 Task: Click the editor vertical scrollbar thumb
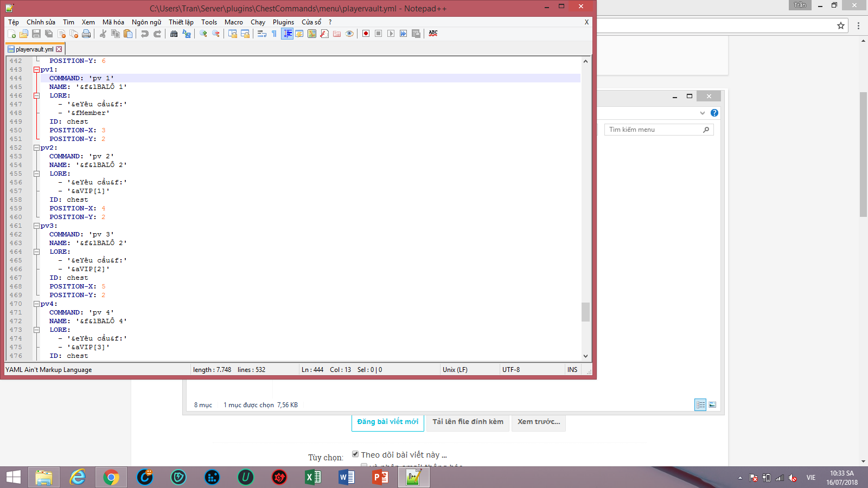pyautogui.click(x=585, y=312)
